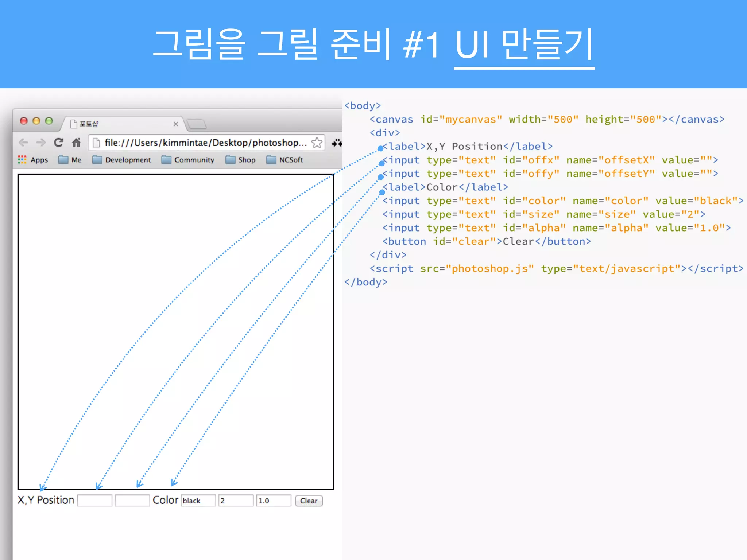The width and height of the screenshot is (747, 560).
Task: Open the NCSoft bookmarks folder
Action: (285, 160)
